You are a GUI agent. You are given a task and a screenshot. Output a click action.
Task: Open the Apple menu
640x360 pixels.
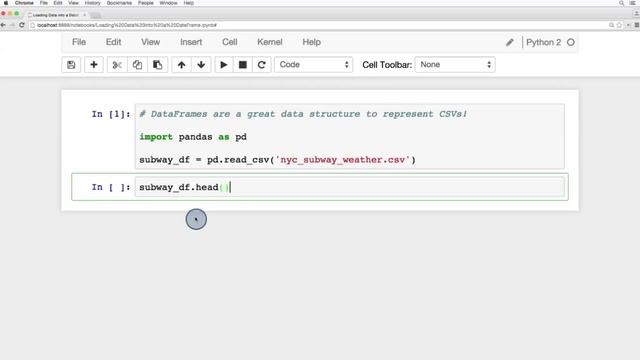[6, 3]
